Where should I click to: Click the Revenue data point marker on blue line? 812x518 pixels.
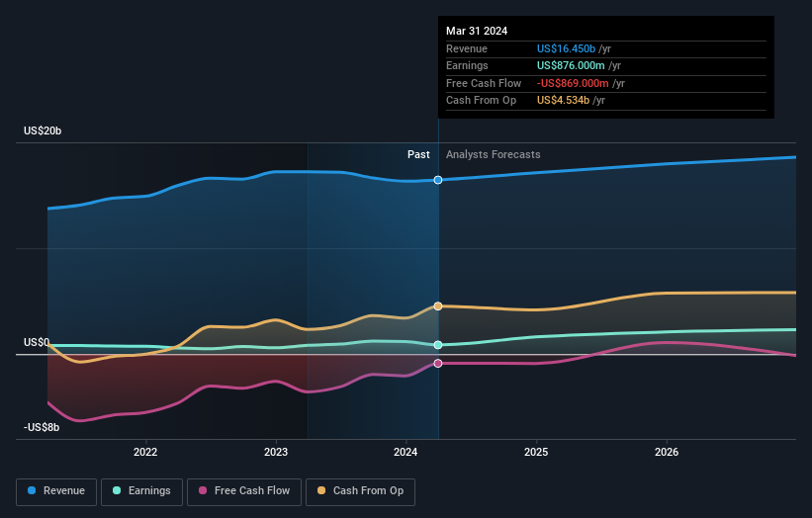(x=438, y=180)
